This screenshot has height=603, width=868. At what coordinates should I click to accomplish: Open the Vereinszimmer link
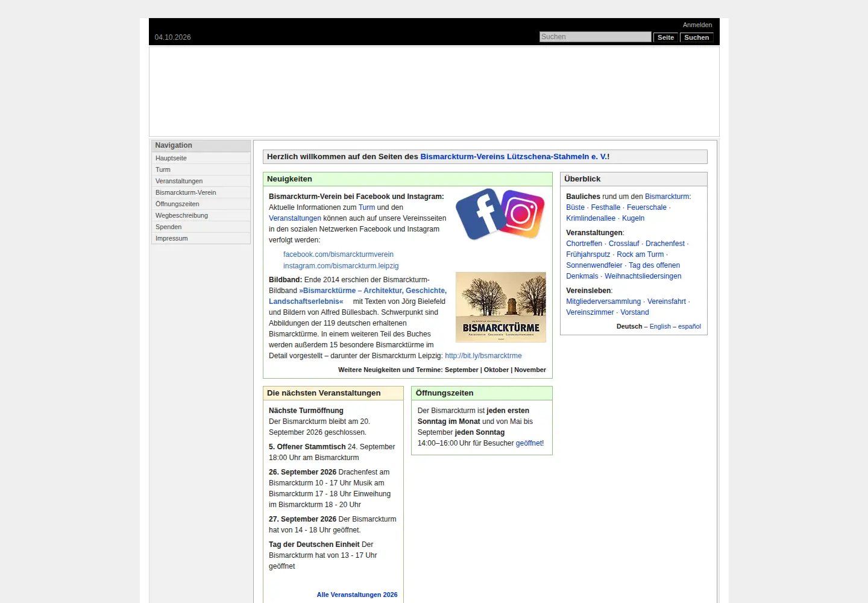(590, 312)
